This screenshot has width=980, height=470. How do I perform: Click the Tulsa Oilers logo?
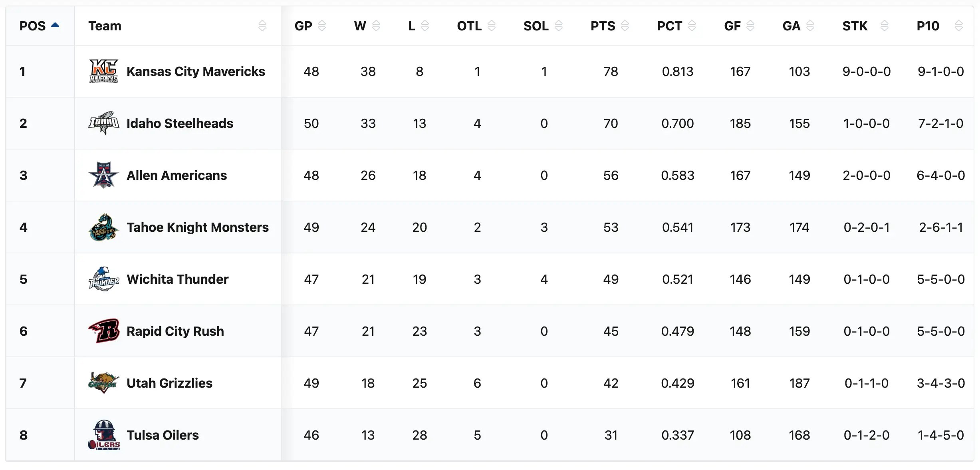tap(103, 435)
